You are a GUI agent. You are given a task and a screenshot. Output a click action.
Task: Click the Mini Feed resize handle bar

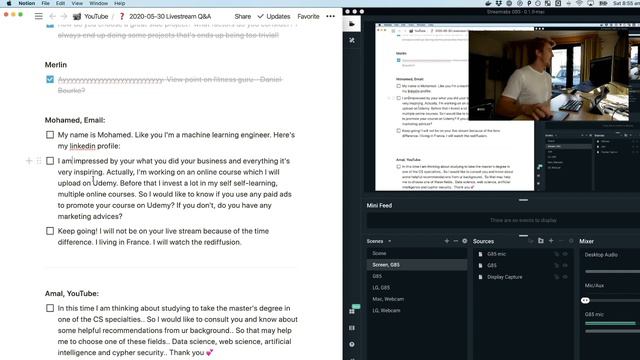click(523, 200)
